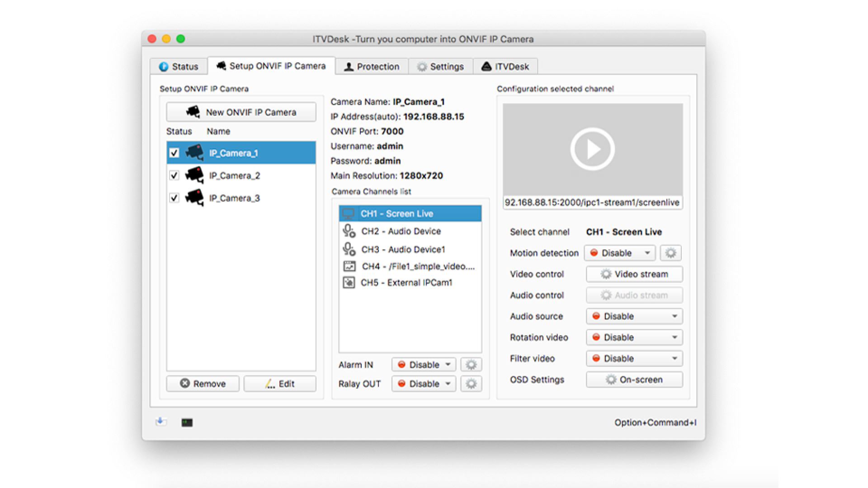
Task: Edit the selected camera
Action: tap(280, 384)
